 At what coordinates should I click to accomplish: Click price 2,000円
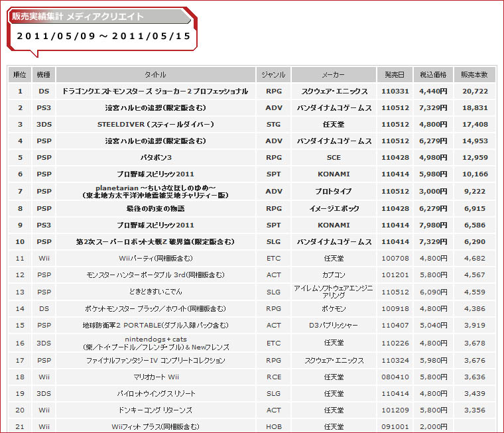(433, 427)
